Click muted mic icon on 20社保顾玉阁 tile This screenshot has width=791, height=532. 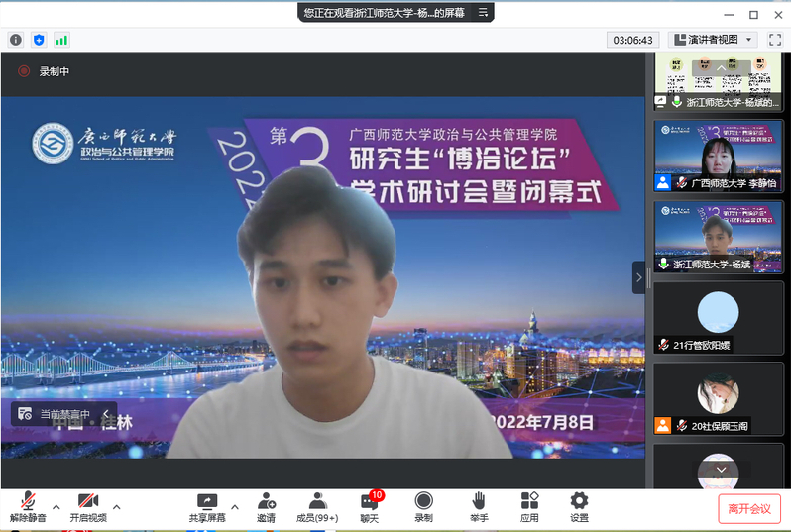682,426
